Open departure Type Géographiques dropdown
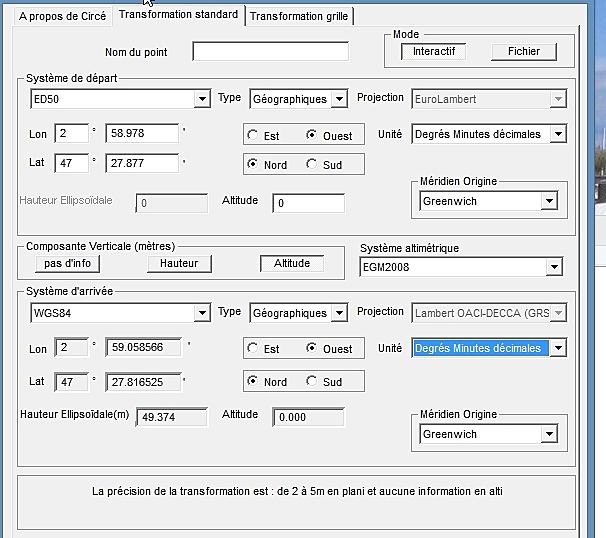606x538 pixels. click(x=299, y=99)
